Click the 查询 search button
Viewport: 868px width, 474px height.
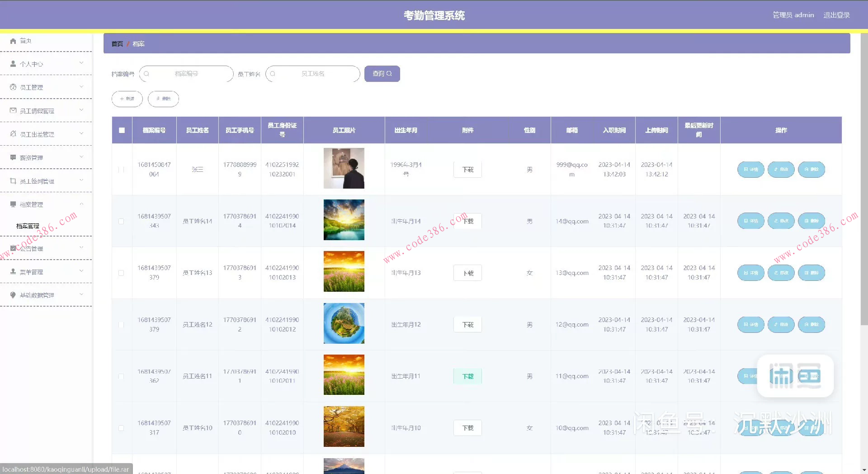click(x=382, y=74)
